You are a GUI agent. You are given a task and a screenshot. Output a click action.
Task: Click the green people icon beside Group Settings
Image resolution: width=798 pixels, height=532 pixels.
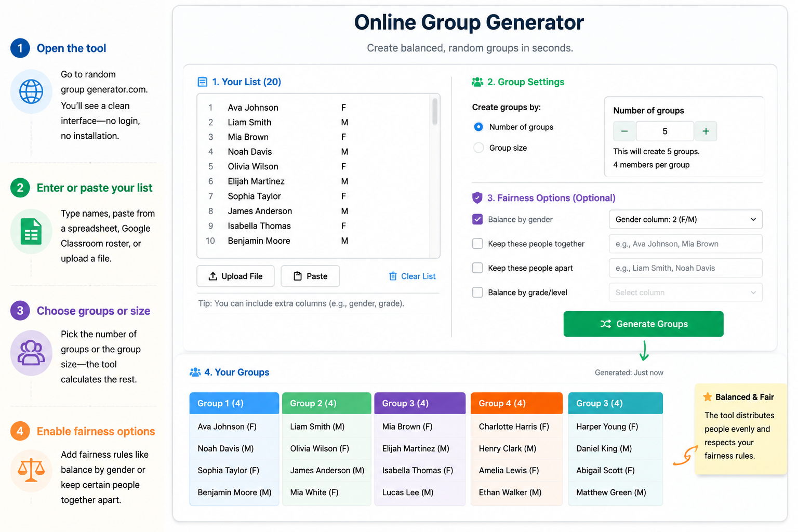(x=477, y=82)
